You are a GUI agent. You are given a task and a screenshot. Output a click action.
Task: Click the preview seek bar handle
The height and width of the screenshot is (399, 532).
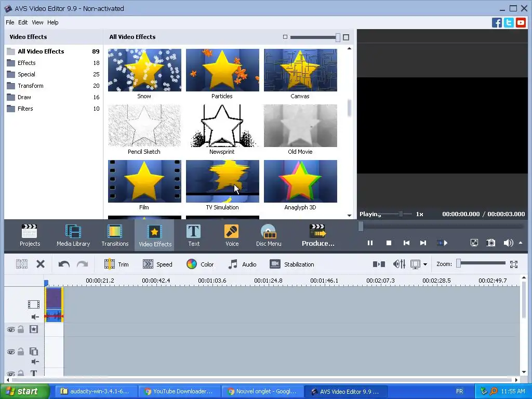coord(361,226)
